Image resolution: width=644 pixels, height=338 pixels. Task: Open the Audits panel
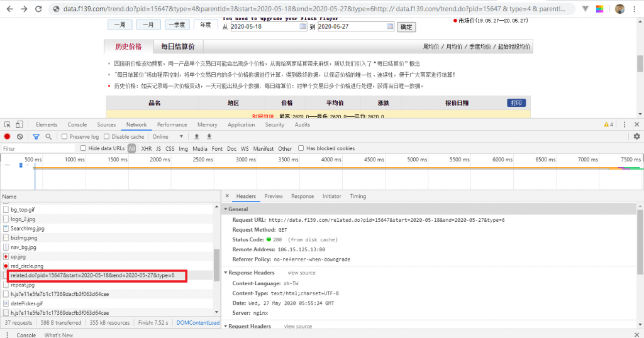[303, 124]
